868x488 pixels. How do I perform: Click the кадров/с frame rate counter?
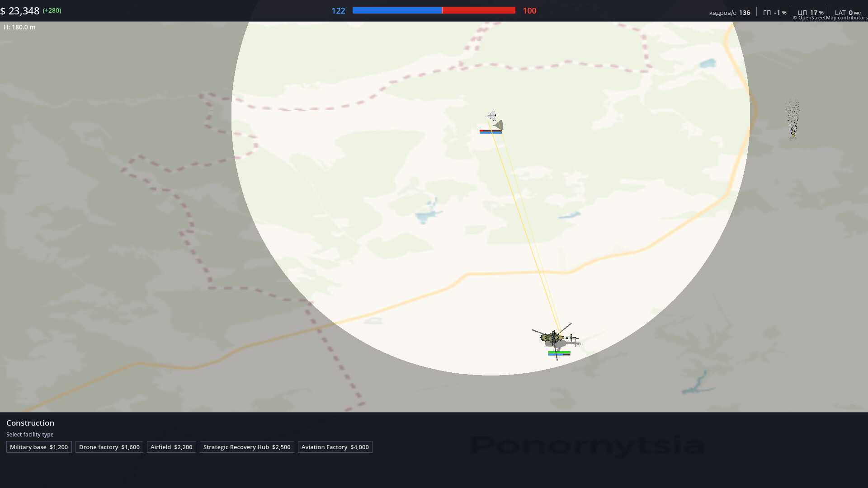click(x=729, y=13)
